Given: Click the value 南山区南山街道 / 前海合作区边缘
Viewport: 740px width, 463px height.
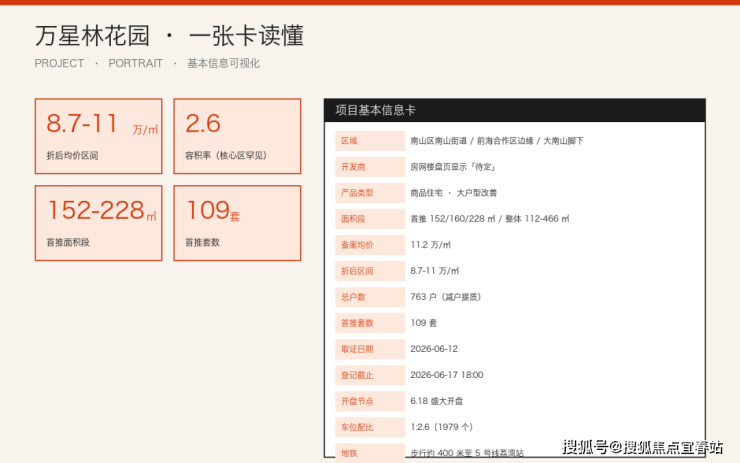Looking at the screenshot, I should 472,141.
